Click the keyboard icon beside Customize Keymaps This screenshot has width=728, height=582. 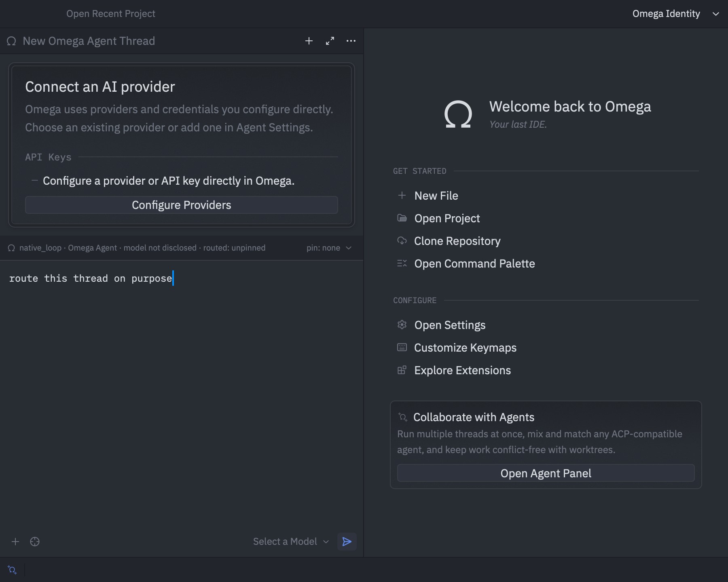point(402,347)
